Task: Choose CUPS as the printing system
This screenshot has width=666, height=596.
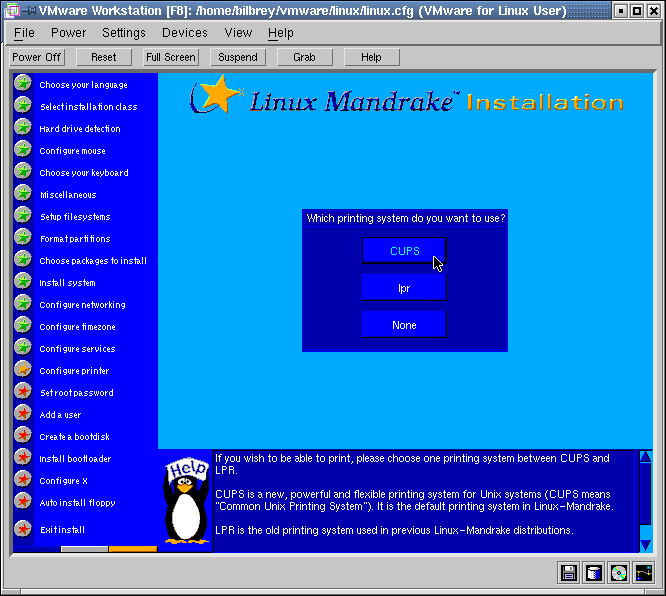Action: [x=404, y=251]
